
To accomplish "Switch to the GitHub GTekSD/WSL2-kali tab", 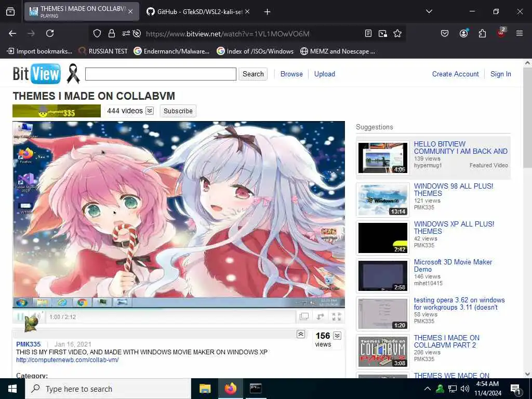I will coord(199,12).
